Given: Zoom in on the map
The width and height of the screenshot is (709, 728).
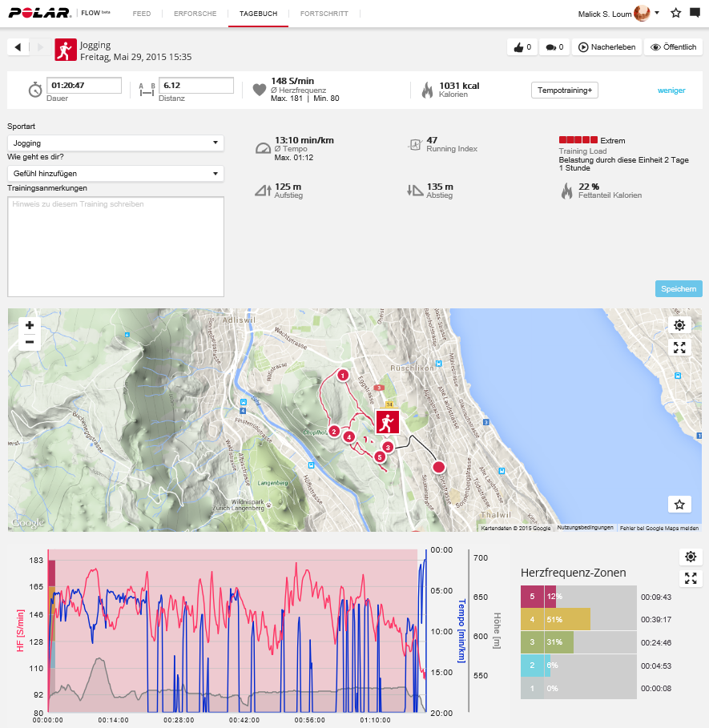Looking at the screenshot, I should coord(30,325).
